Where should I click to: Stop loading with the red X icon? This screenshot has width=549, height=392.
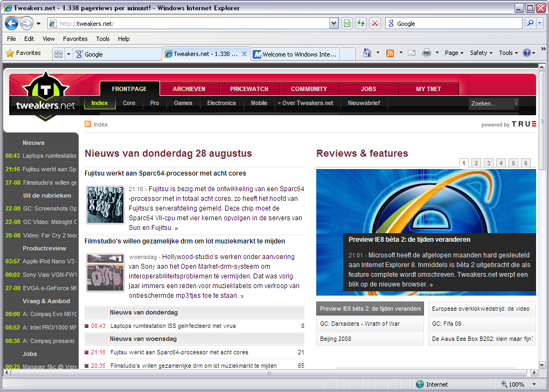375,24
